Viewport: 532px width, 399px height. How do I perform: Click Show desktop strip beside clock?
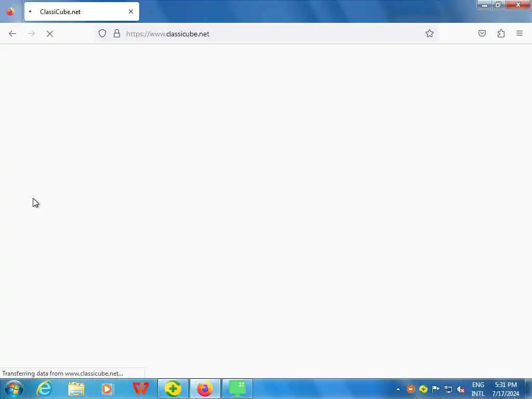pos(528,389)
